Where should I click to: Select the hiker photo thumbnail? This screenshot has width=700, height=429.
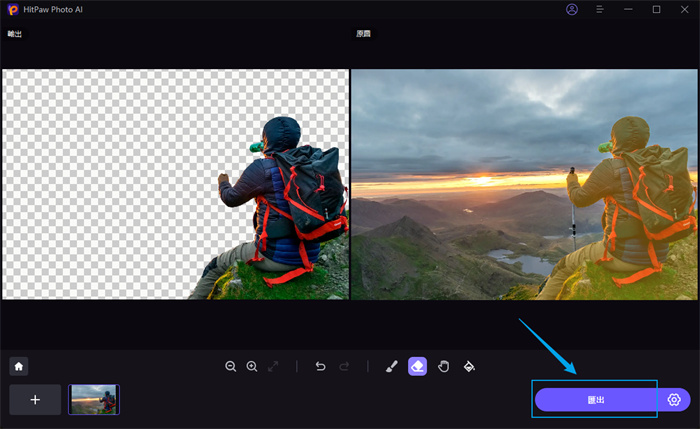(x=94, y=400)
